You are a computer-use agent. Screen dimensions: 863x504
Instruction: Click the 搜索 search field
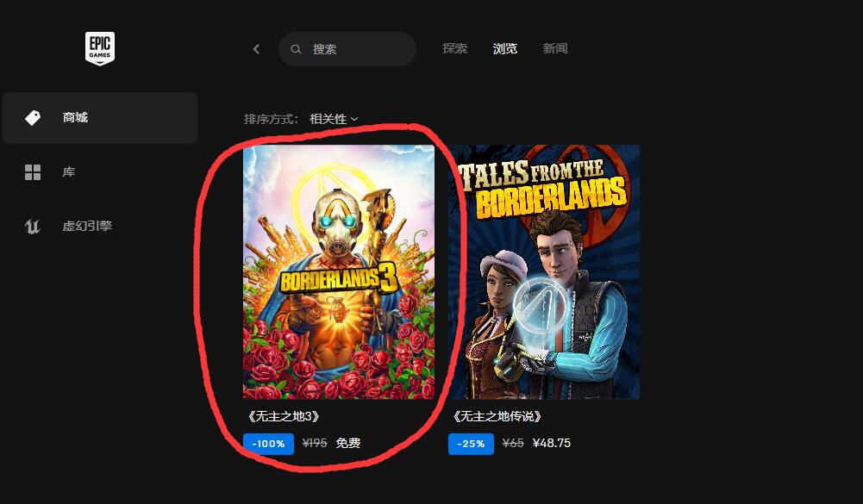pyautogui.click(x=347, y=49)
